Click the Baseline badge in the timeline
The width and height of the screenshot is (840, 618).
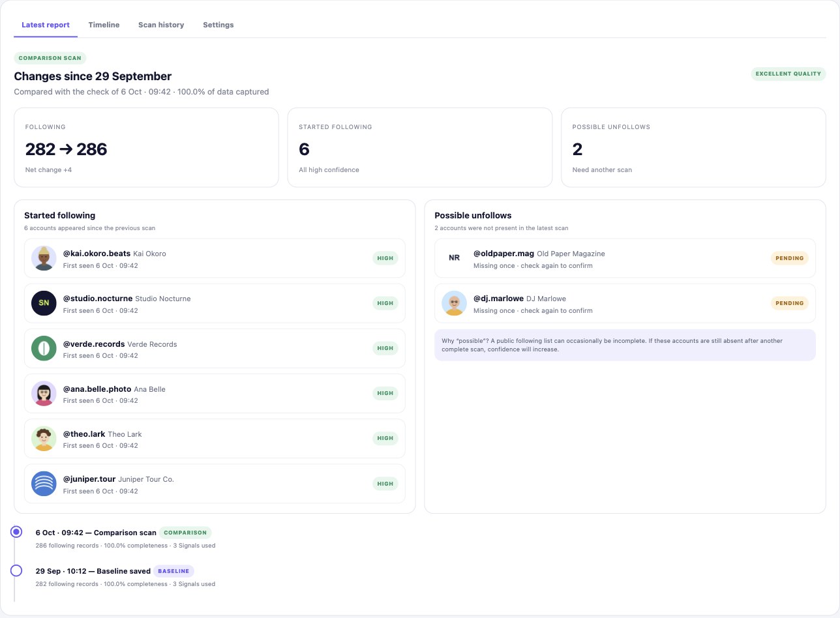click(x=173, y=571)
